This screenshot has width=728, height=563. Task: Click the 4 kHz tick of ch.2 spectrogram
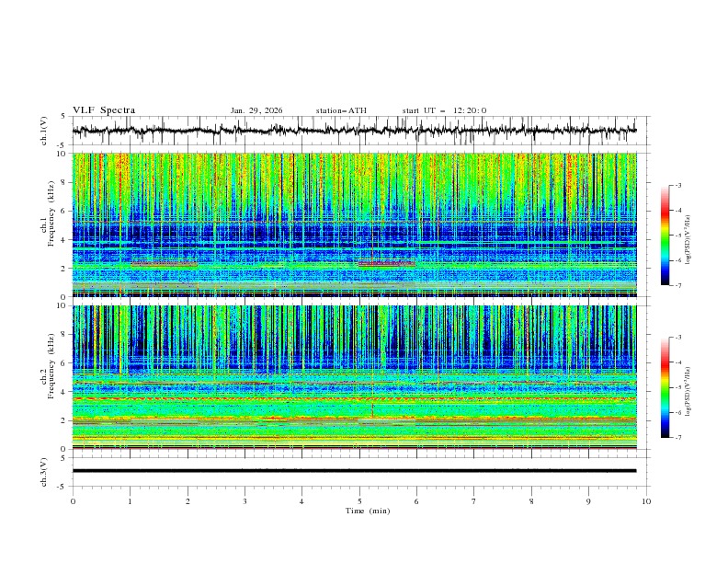(65, 392)
